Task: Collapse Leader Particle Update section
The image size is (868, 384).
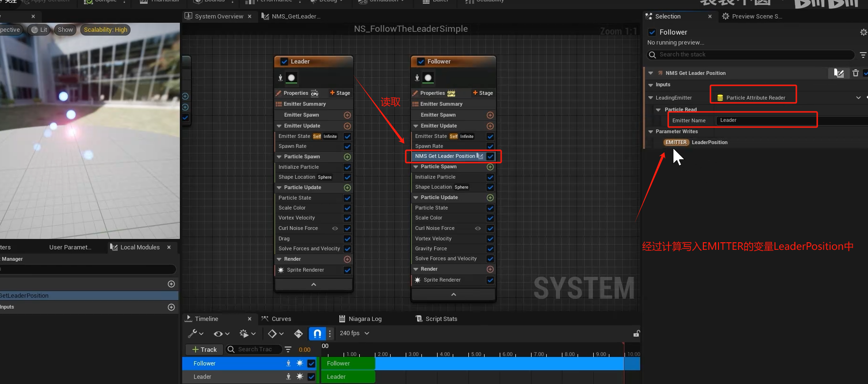Action: click(x=279, y=188)
